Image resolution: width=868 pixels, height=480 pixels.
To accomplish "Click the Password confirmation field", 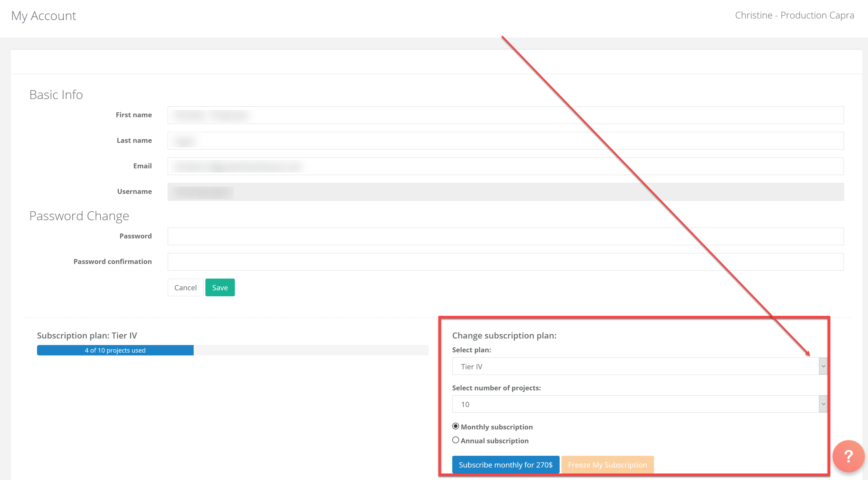I will (x=505, y=262).
